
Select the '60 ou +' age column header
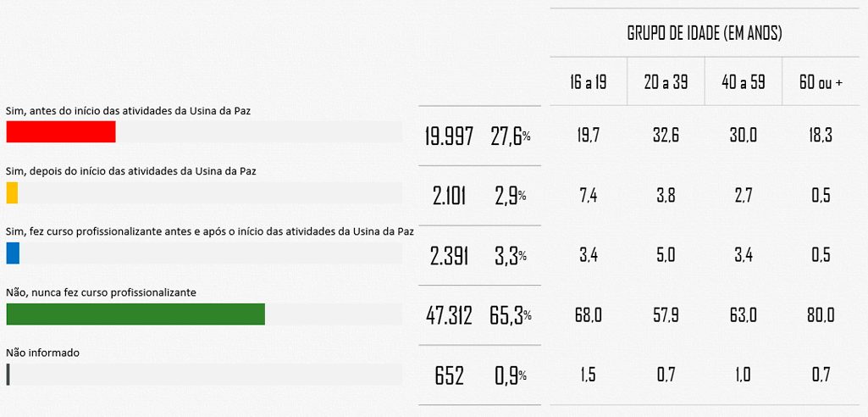pyautogui.click(x=821, y=82)
